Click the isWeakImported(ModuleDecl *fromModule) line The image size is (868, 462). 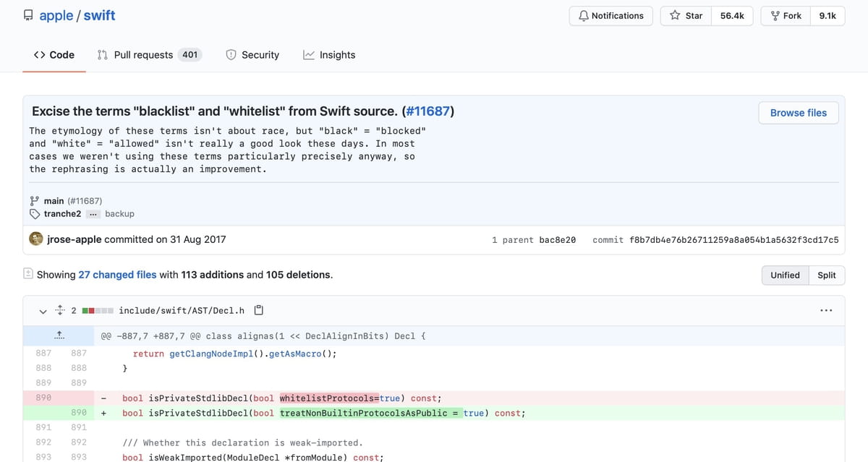pyautogui.click(x=253, y=457)
